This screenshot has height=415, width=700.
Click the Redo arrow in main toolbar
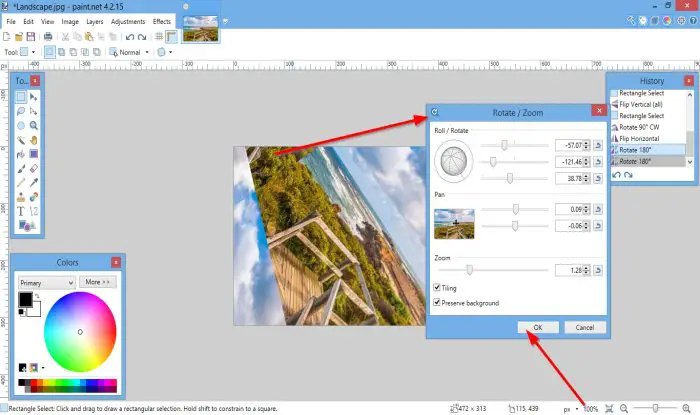click(142, 37)
